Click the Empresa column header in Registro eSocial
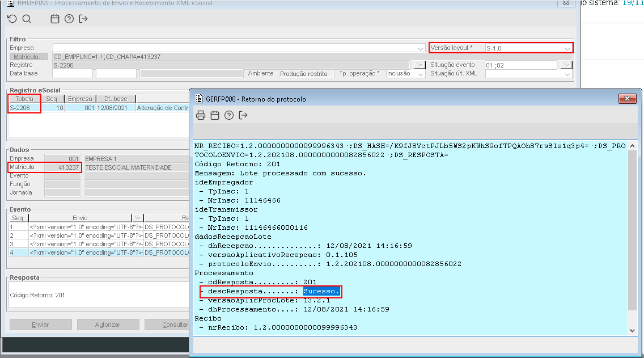The image size is (644, 358). 80,99
